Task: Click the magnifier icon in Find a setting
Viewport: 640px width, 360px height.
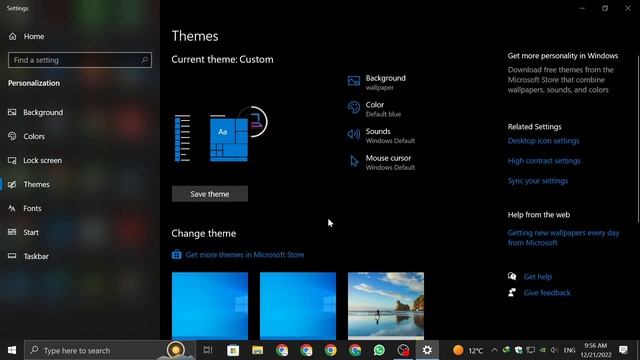Action: pyautogui.click(x=144, y=60)
